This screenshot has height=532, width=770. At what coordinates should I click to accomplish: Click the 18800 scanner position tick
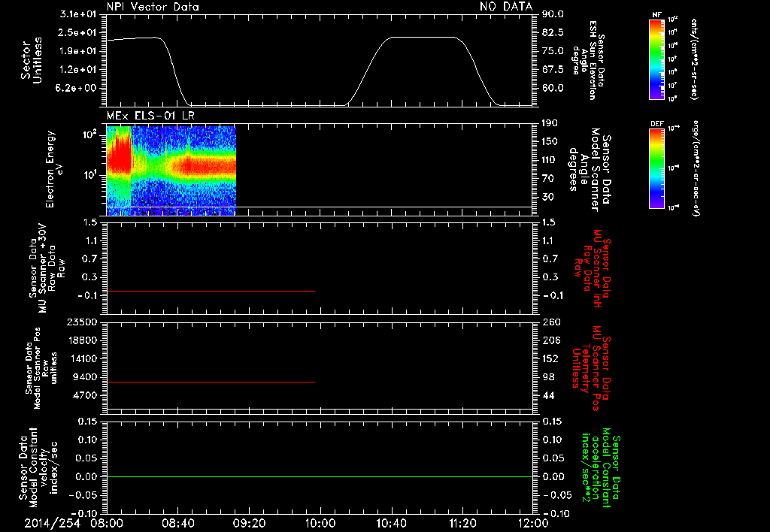point(83,340)
